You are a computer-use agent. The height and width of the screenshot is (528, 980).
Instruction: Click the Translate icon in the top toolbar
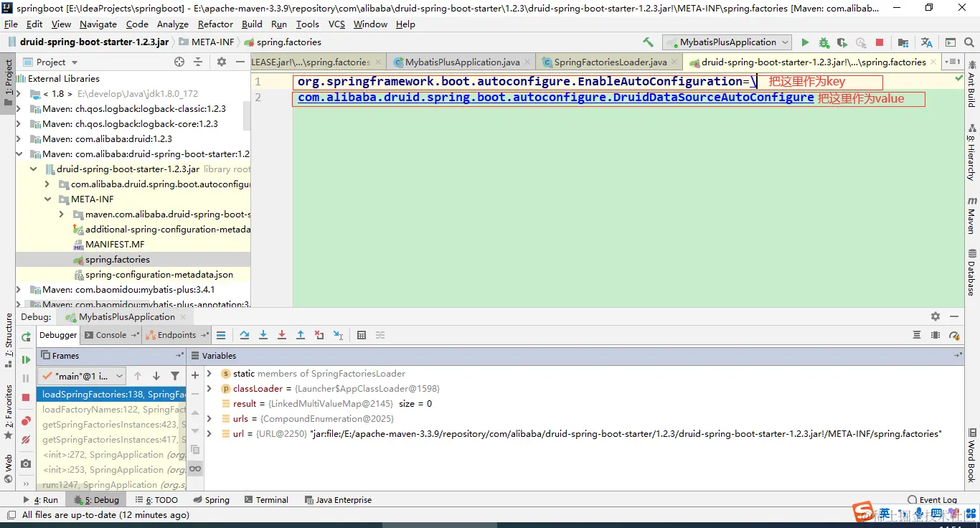[927, 42]
